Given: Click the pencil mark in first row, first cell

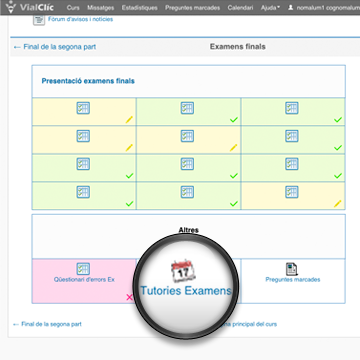Looking at the screenshot, I should pos(129,120).
